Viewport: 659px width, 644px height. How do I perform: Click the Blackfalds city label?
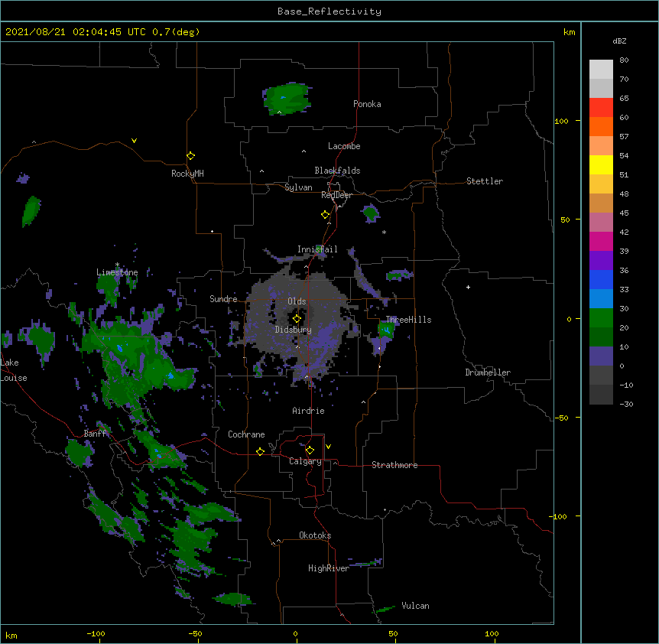point(337,171)
